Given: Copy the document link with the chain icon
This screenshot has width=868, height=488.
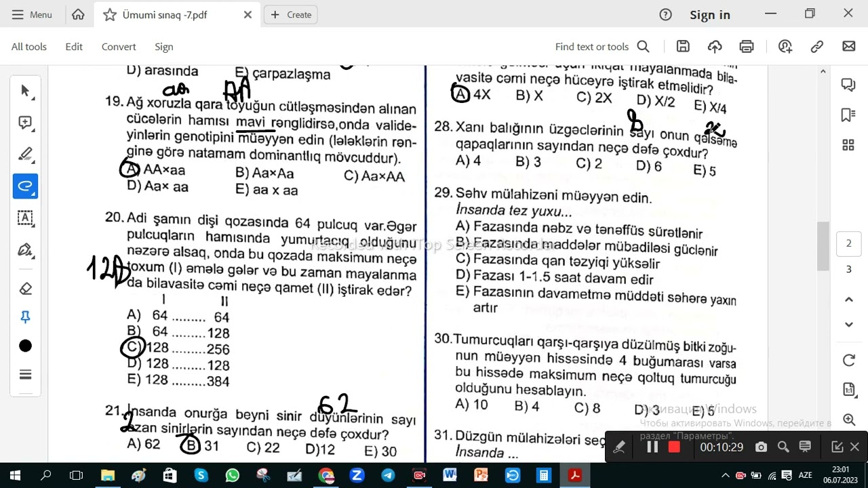Looking at the screenshot, I should [x=817, y=46].
